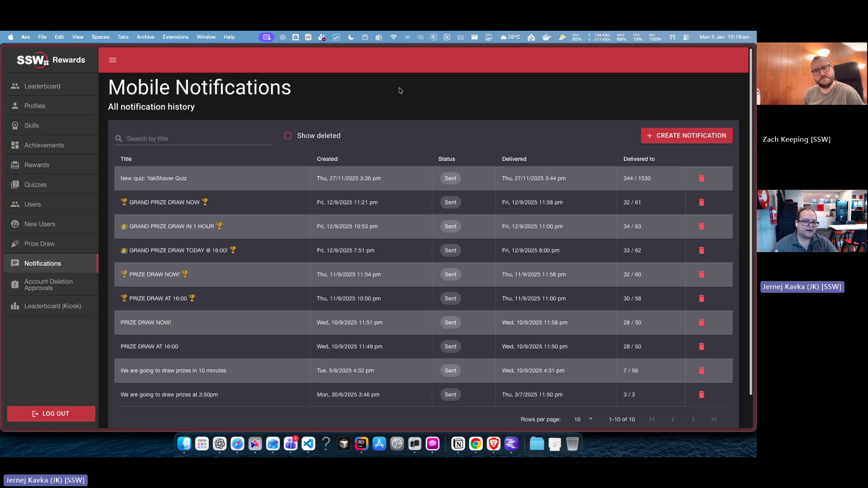Click the LOG OUT button

[x=51, y=413]
